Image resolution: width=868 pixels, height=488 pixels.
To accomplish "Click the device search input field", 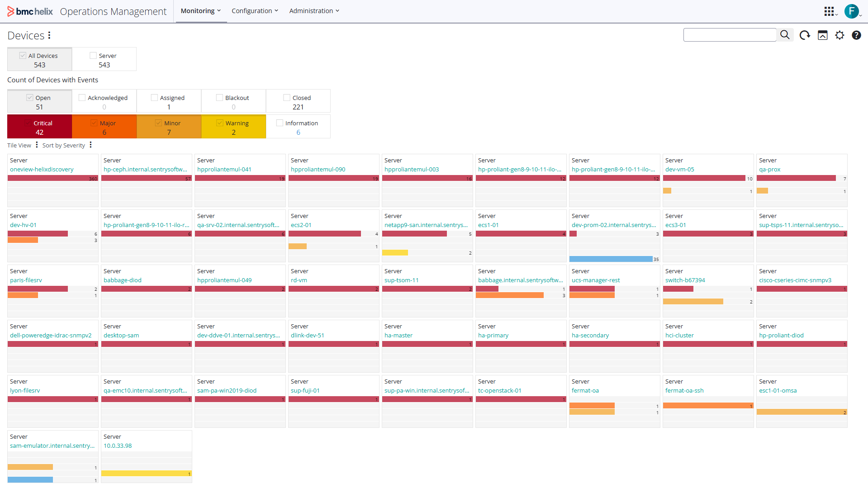I will coord(729,35).
